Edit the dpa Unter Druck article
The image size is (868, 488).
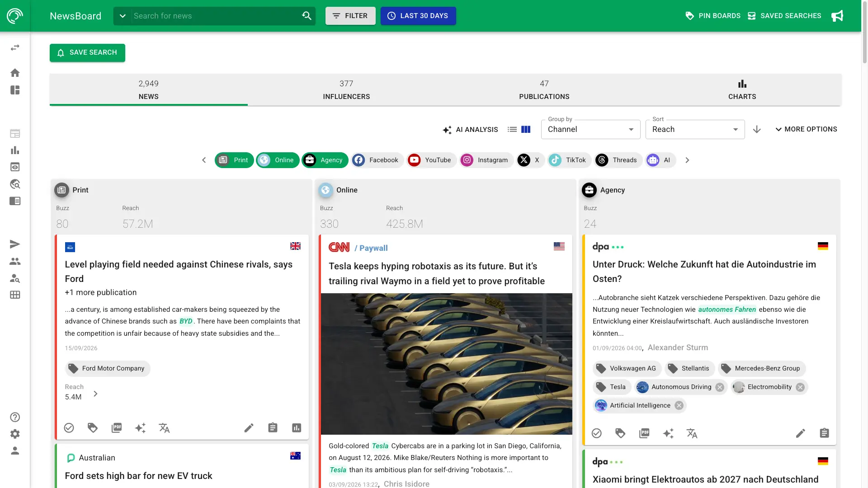801,433
